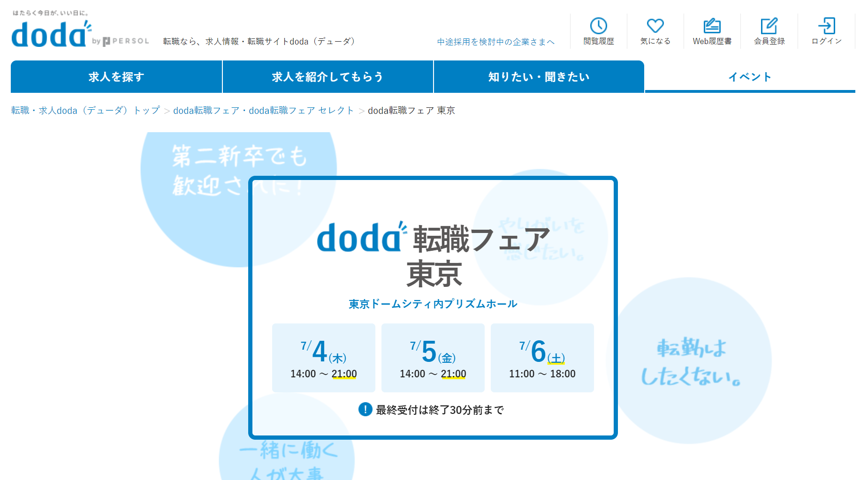Go to 転職・求人doda トップ breadcrumb
This screenshot has width=868, height=480.
(x=85, y=110)
